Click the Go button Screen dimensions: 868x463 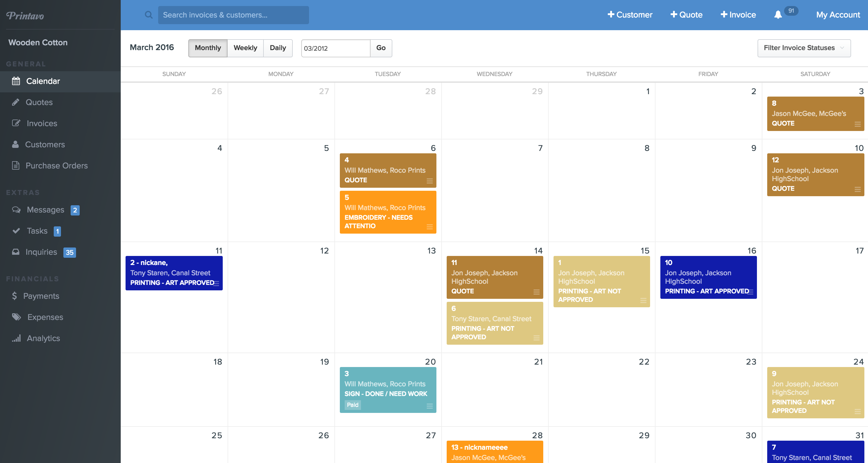click(381, 48)
